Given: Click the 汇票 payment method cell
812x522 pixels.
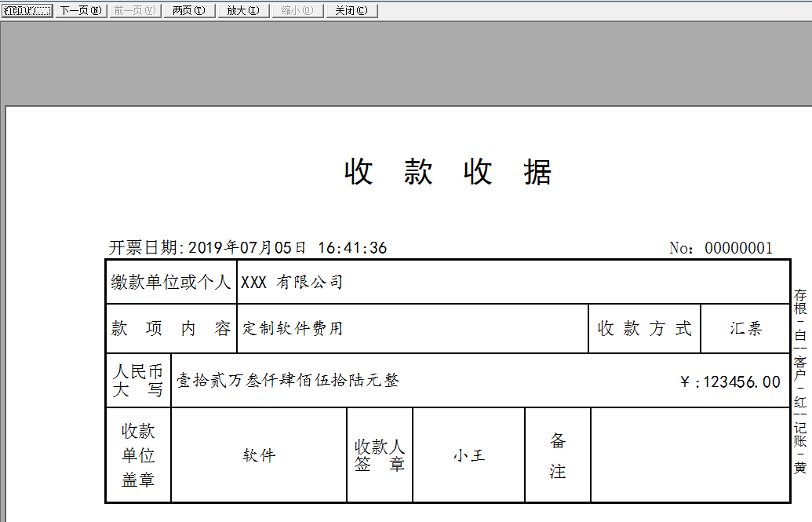Looking at the screenshot, I should (x=746, y=328).
